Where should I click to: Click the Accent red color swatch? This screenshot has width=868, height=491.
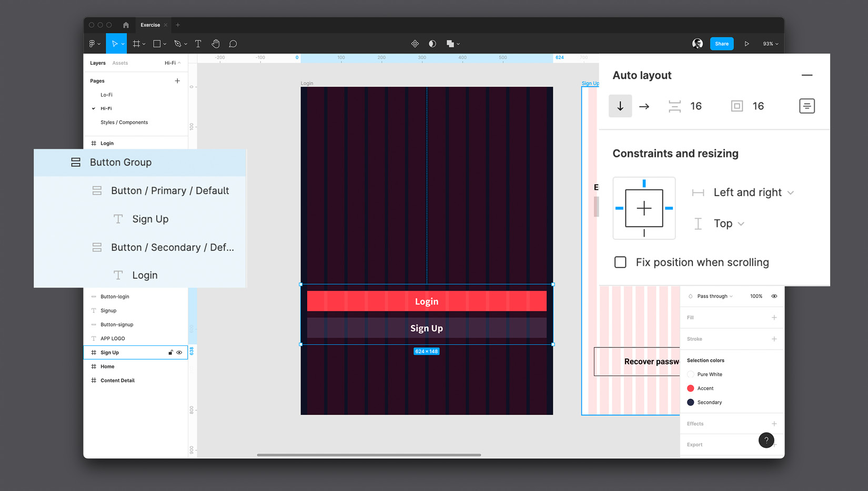click(691, 388)
